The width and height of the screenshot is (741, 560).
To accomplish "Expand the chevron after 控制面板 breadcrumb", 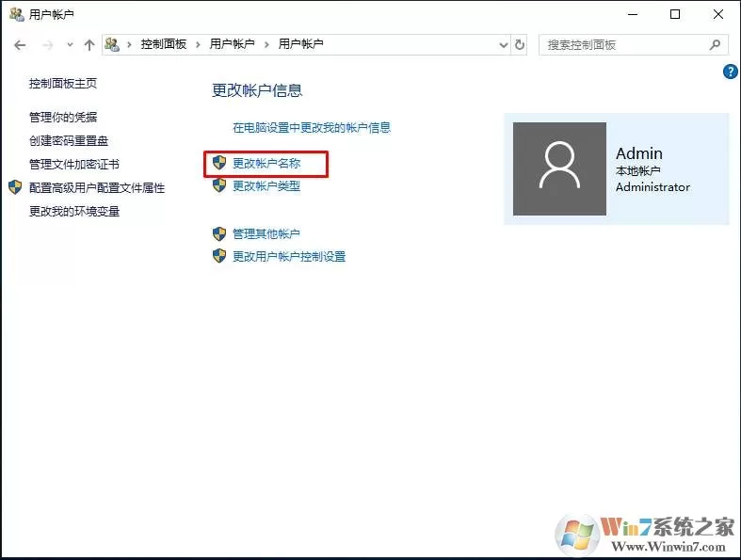I will tap(198, 44).
